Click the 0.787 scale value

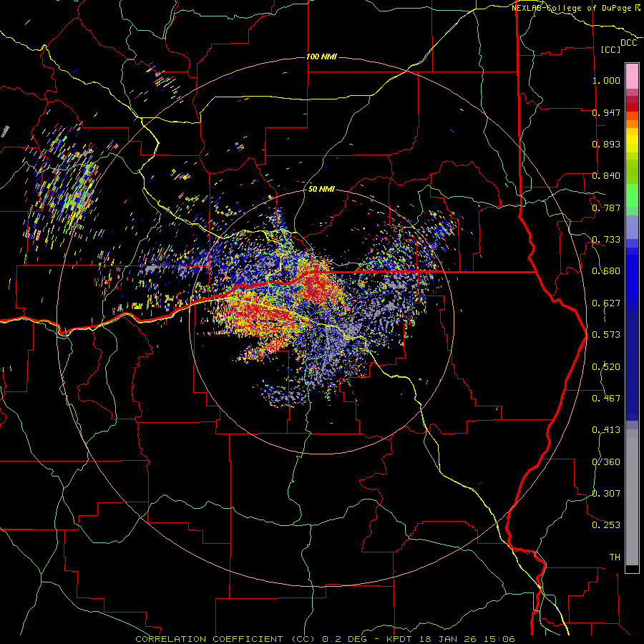pos(606,208)
